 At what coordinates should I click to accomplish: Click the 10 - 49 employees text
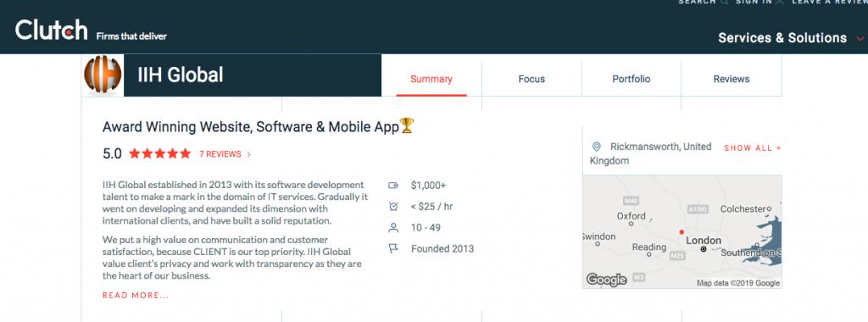point(426,227)
